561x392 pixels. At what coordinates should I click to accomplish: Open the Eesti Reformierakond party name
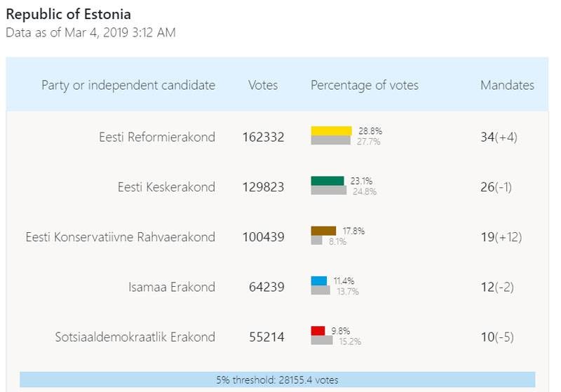point(157,137)
